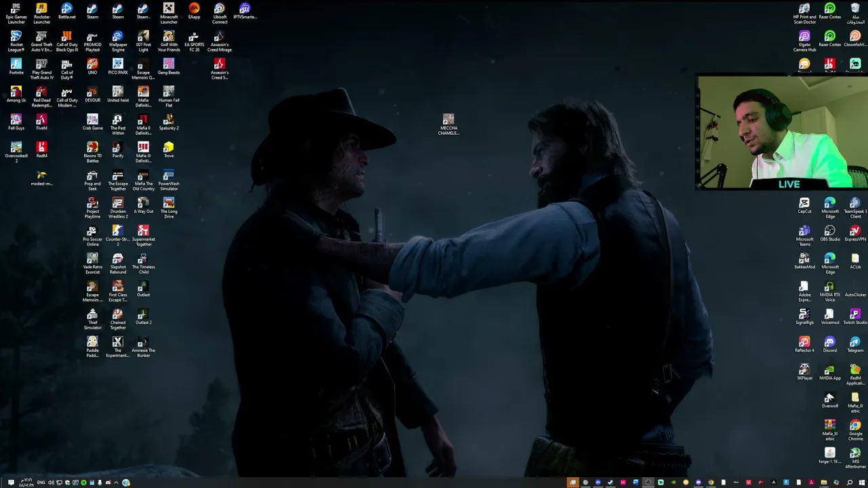
Task: Click the Fortnite desktop shortcut
Action: [16, 66]
